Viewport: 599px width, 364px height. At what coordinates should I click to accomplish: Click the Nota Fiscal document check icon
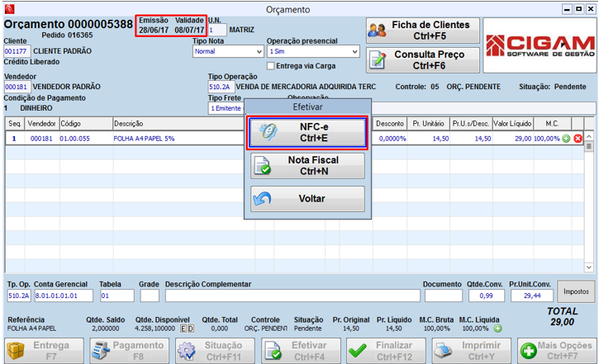263,166
